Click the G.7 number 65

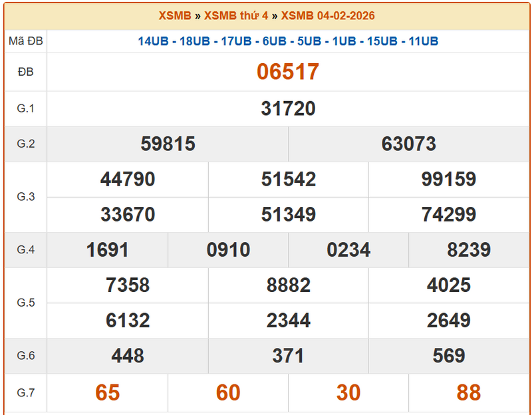(x=107, y=392)
